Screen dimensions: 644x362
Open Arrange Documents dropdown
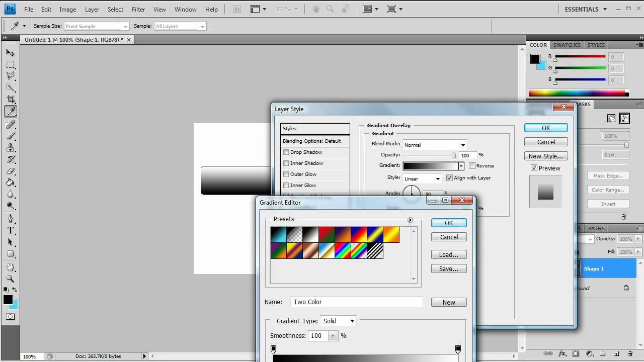(x=371, y=9)
